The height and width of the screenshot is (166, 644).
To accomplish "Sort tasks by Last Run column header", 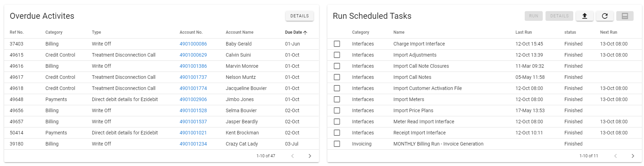I will (523, 32).
